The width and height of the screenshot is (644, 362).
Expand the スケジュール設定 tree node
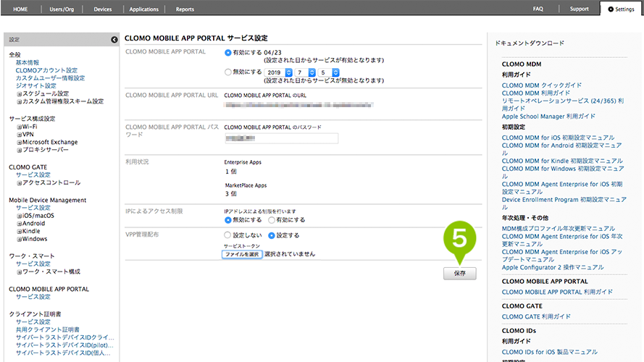(x=19, y=94)
